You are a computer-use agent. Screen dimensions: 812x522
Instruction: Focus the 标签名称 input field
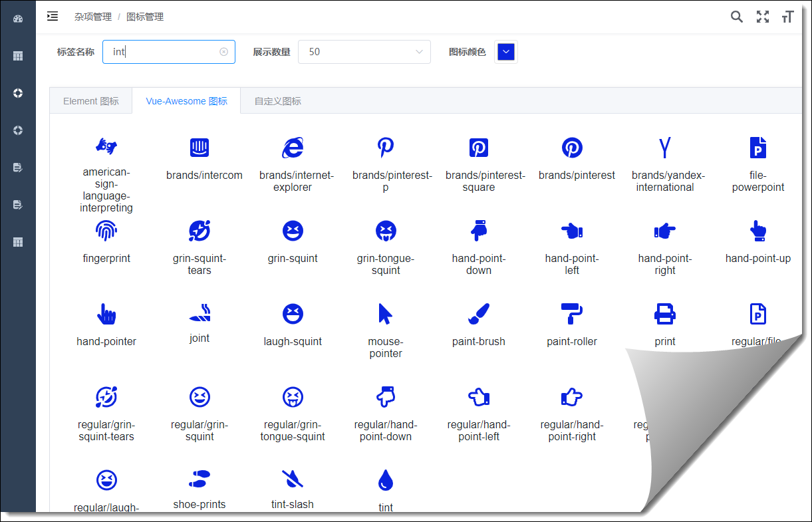click(169, 52)
